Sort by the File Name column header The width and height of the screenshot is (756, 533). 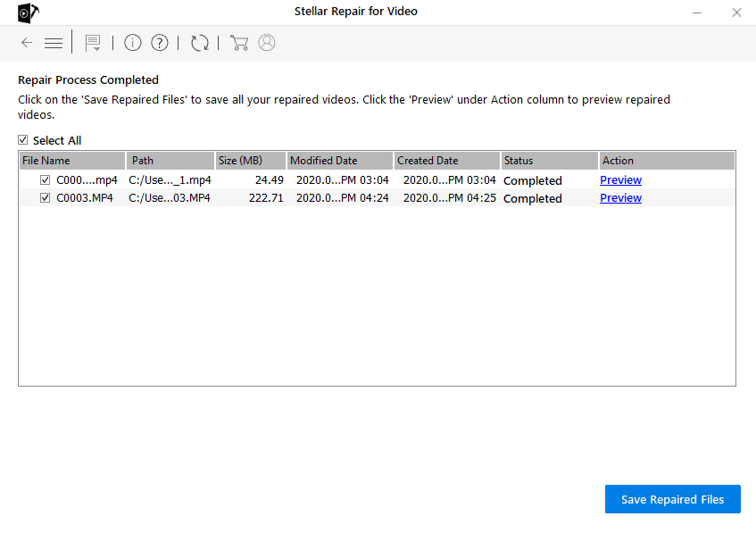click(71, 161)
